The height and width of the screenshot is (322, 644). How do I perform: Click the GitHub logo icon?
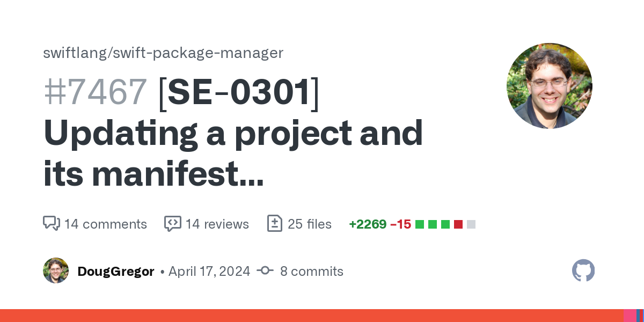click(583, 270)
